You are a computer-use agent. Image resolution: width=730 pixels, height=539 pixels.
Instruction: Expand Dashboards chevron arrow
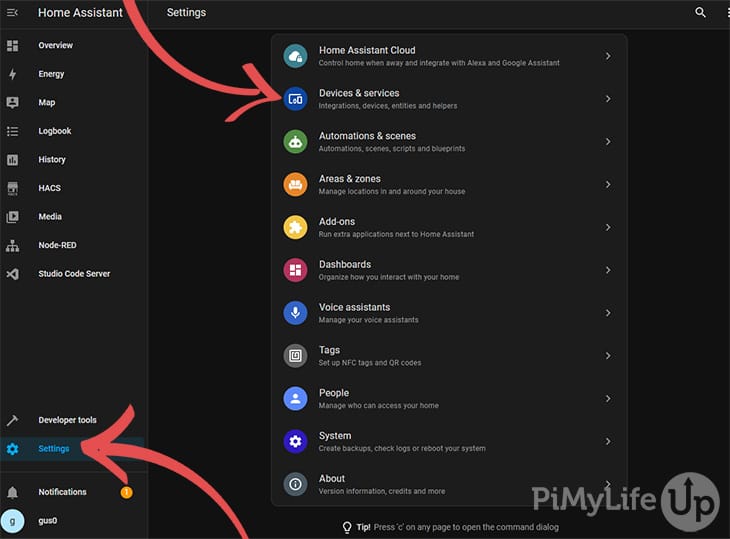pos(608,270)
